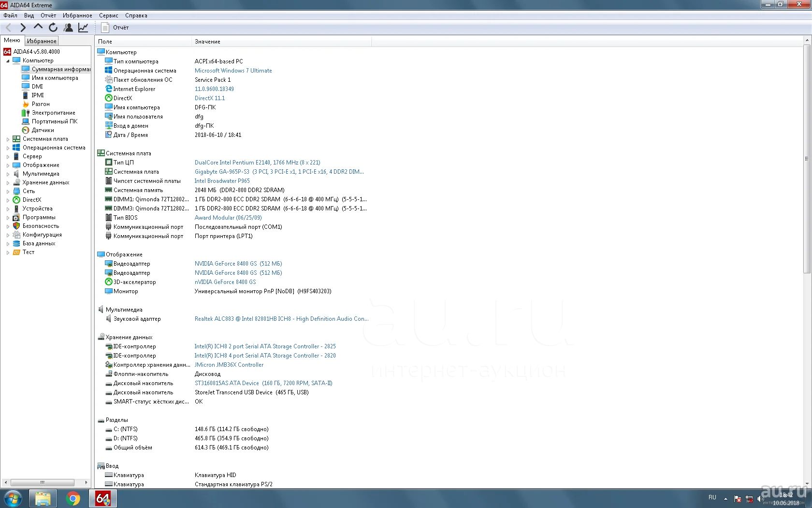Select AIDA64 v5.80.4000 root tree item
The height and width of the screenshot is (508, 812).
(x=32, y=52)
